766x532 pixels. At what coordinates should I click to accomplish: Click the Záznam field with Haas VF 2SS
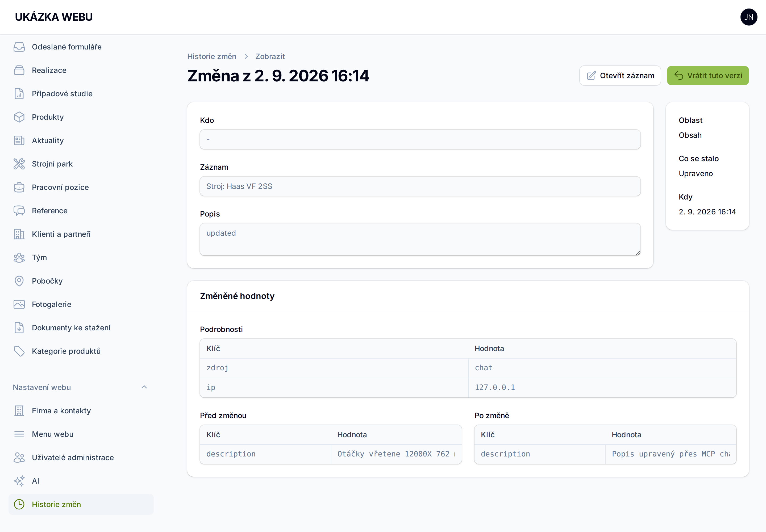[x=420, y=186]
